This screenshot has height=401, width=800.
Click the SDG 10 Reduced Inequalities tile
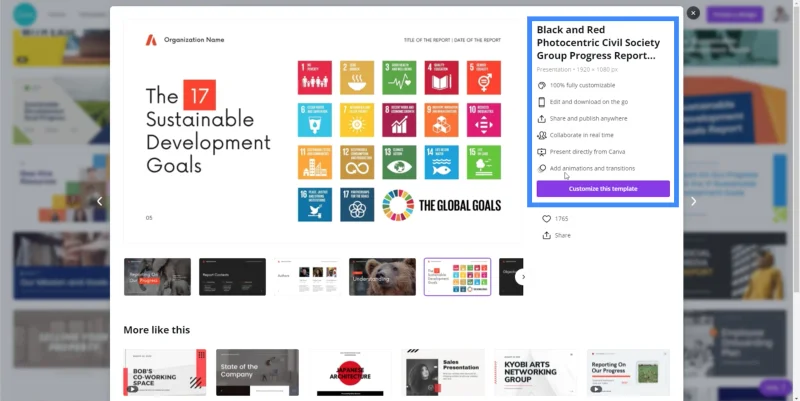(484, 120)
